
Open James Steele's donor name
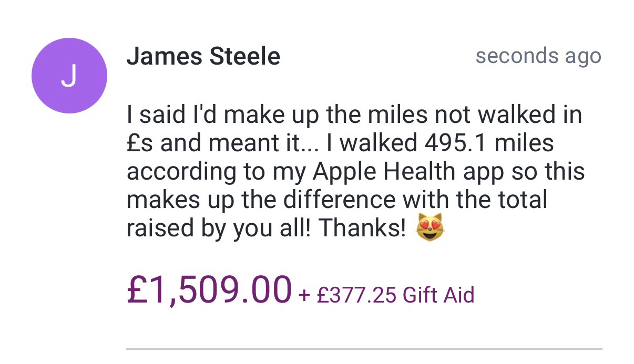pyautogui.click(x=203, y=56)
